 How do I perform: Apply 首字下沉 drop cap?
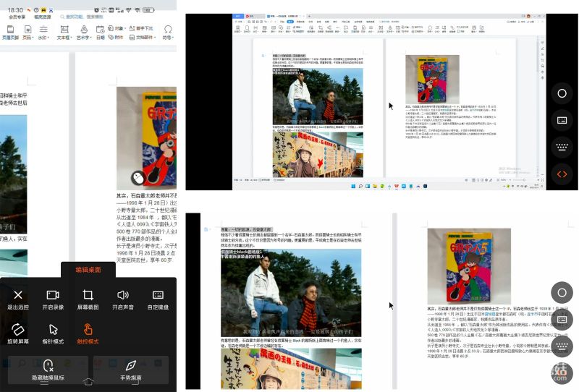click(141, 28)
